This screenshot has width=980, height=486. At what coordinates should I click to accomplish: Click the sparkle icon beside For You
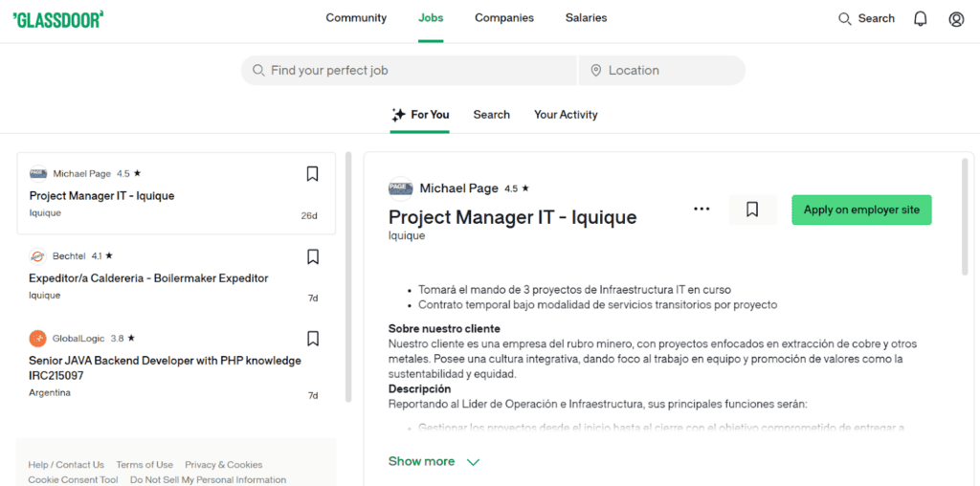[398, 115]
